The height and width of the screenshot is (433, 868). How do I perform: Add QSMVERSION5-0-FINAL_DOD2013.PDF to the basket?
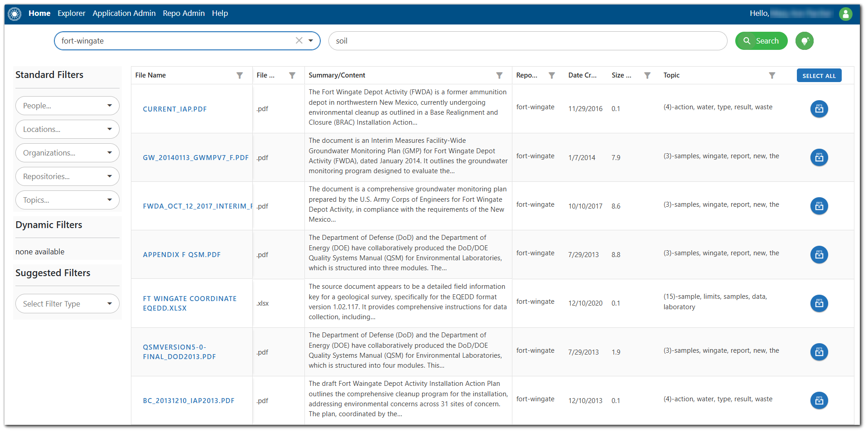point(819,352)
